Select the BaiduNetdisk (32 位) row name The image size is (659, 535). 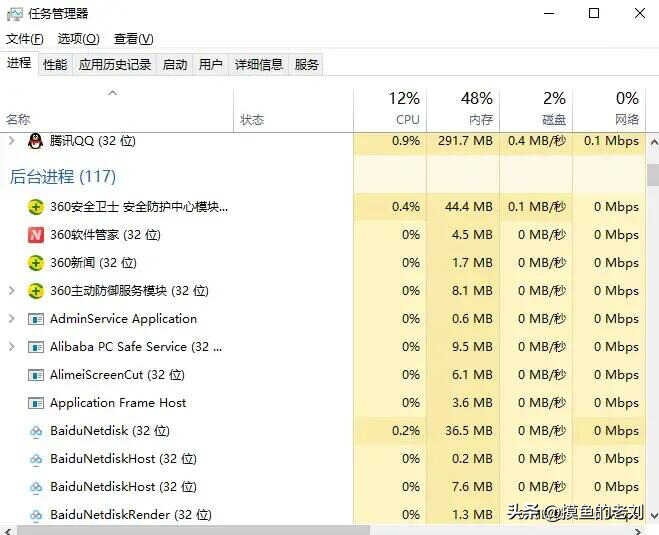[x=110, y=431]
